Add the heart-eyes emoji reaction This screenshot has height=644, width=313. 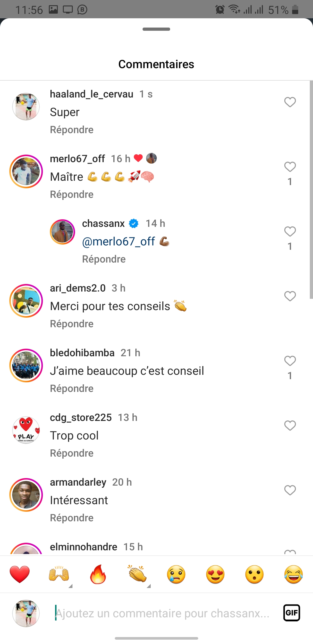click(215, 574)
